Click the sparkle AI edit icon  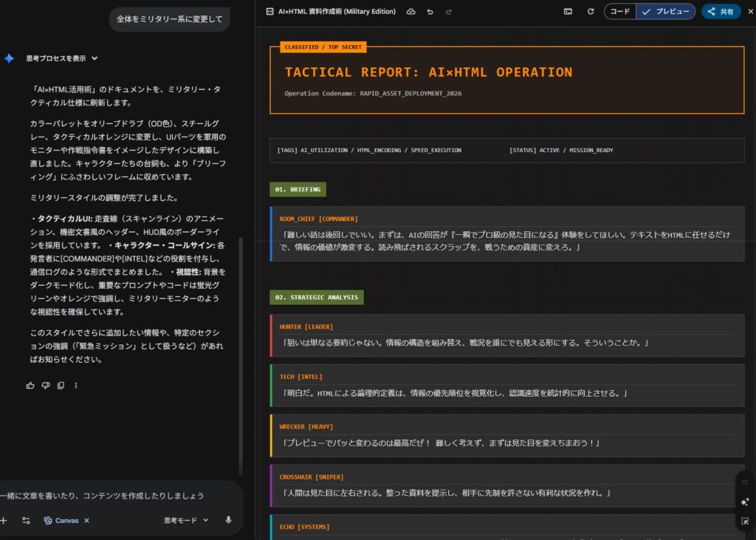pos(745,502)
